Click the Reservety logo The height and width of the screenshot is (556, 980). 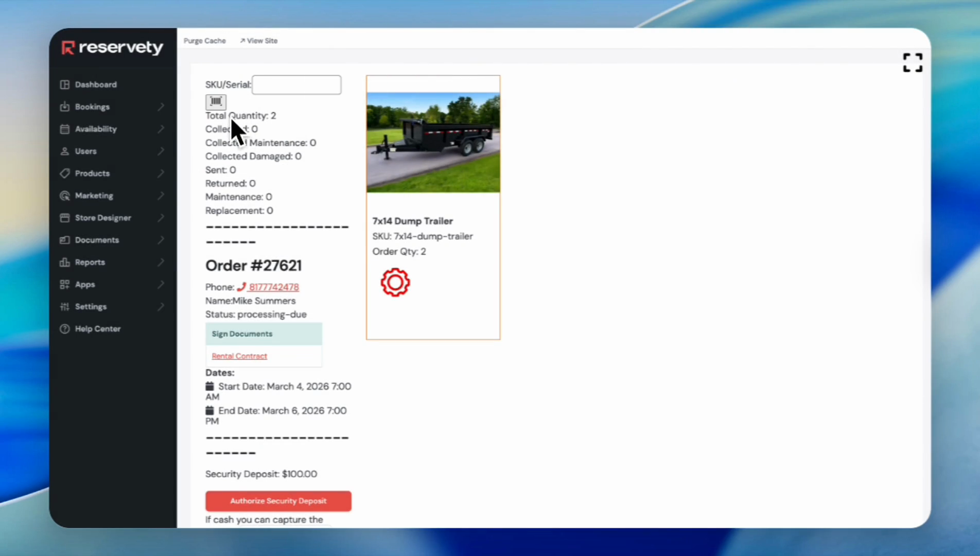111,47
